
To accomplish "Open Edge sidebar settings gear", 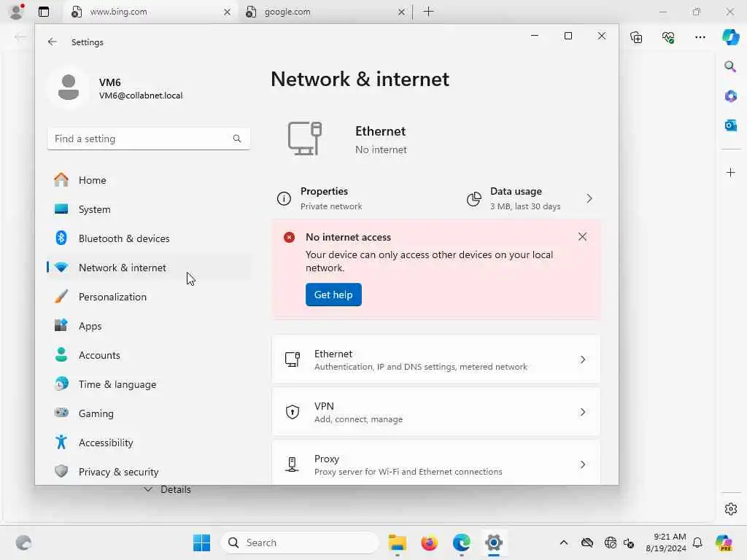I will pos(730,509).
